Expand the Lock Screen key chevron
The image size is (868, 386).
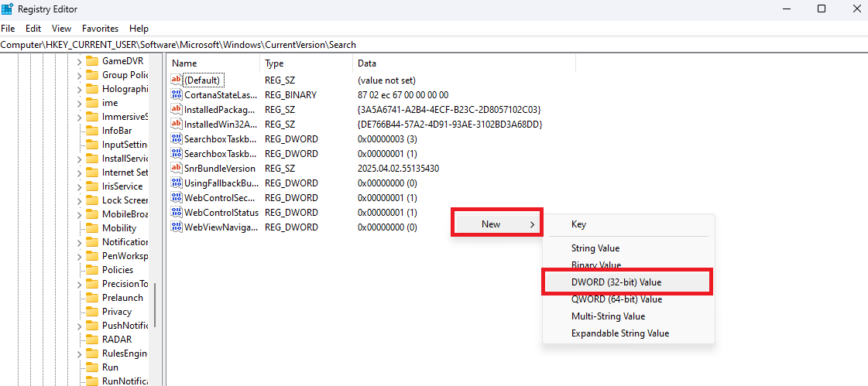pos(79,200)
